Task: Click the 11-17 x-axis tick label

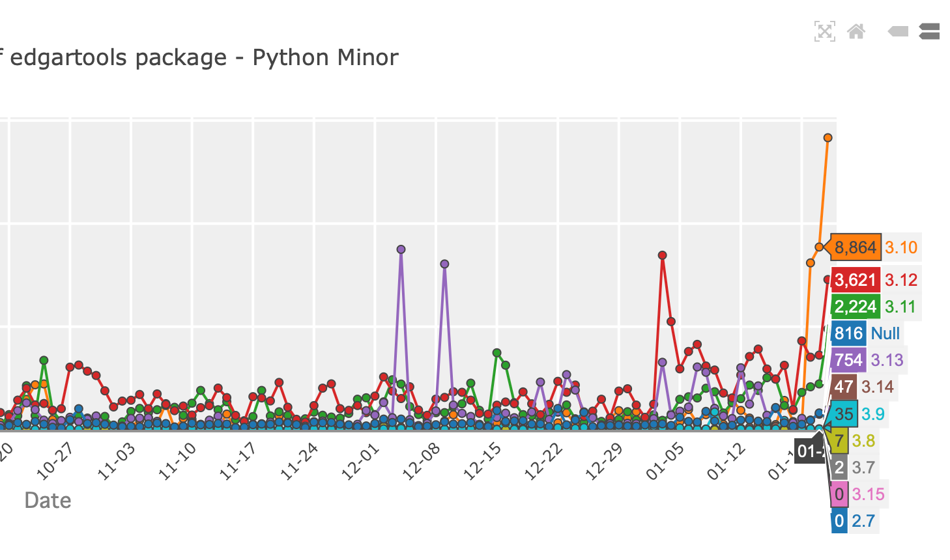Action: (x=238, y=462)
